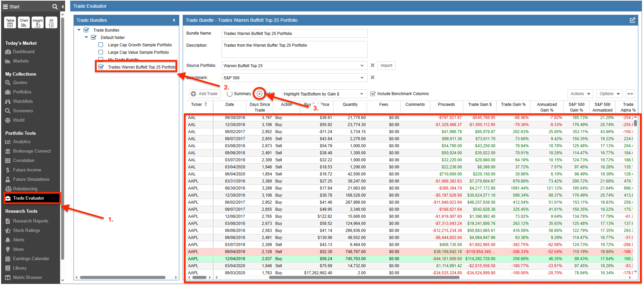
Task: Collapse Trade Bundles tree node
Action: [x=79, y=30]
